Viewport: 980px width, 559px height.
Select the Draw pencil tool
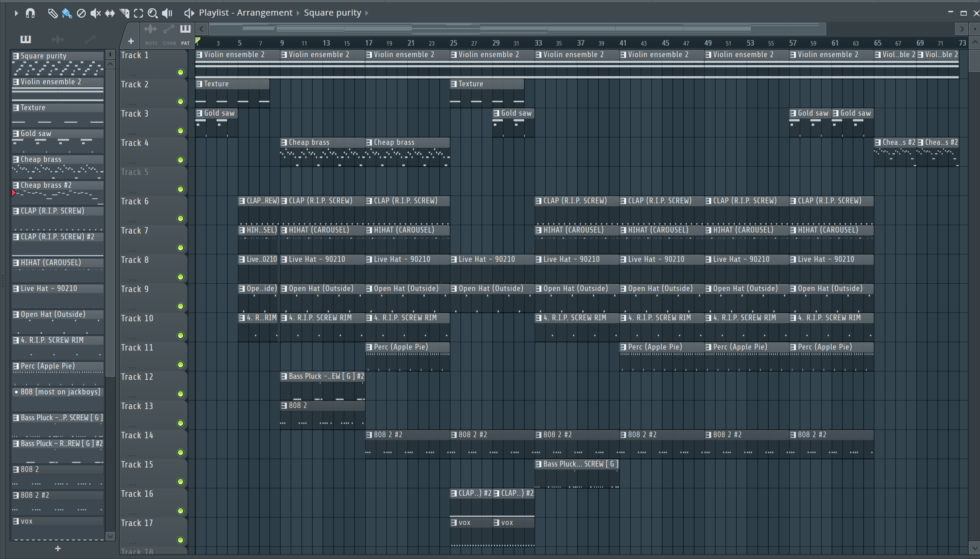[53, 14]
